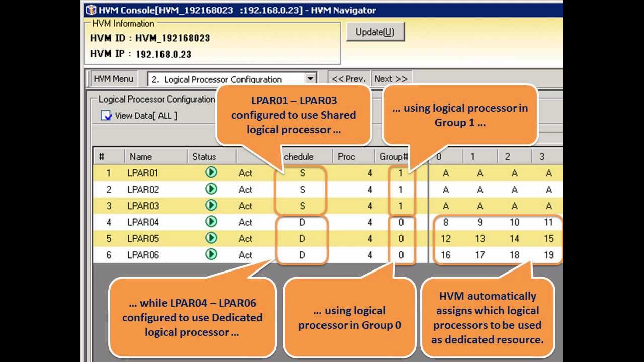This screenshot has height=362, width=644.
Task: Click the Proc column header
Action: [354, 157]
